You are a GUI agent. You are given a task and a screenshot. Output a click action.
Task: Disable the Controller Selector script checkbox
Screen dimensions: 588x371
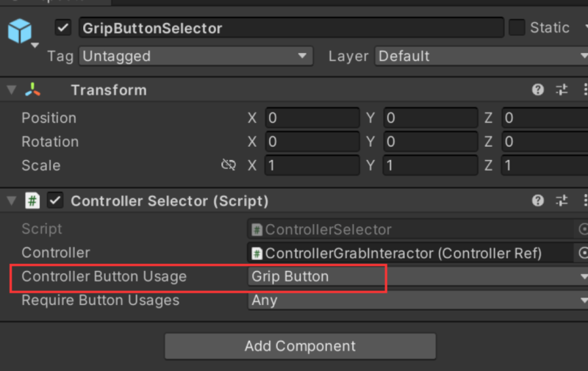pyautogui.click(x=55, y=200)
